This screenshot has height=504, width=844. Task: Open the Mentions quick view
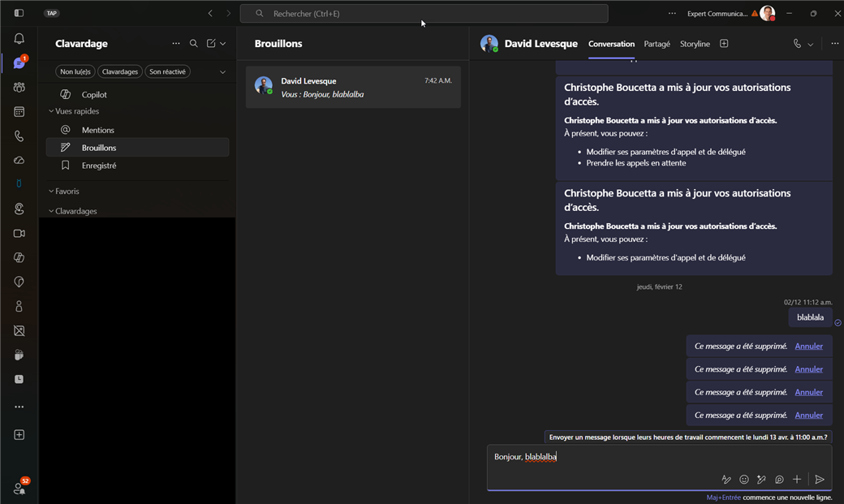pyautogui.click(x=97, y=130)
